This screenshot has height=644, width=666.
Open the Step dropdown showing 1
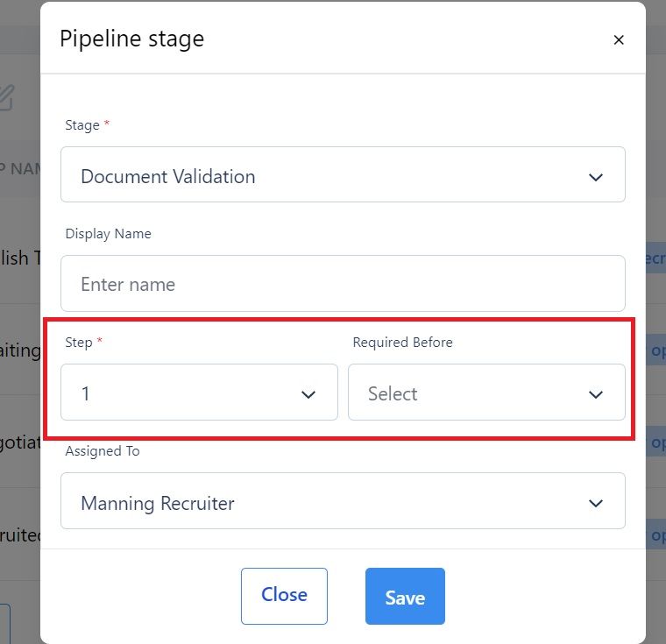[199, 392]
